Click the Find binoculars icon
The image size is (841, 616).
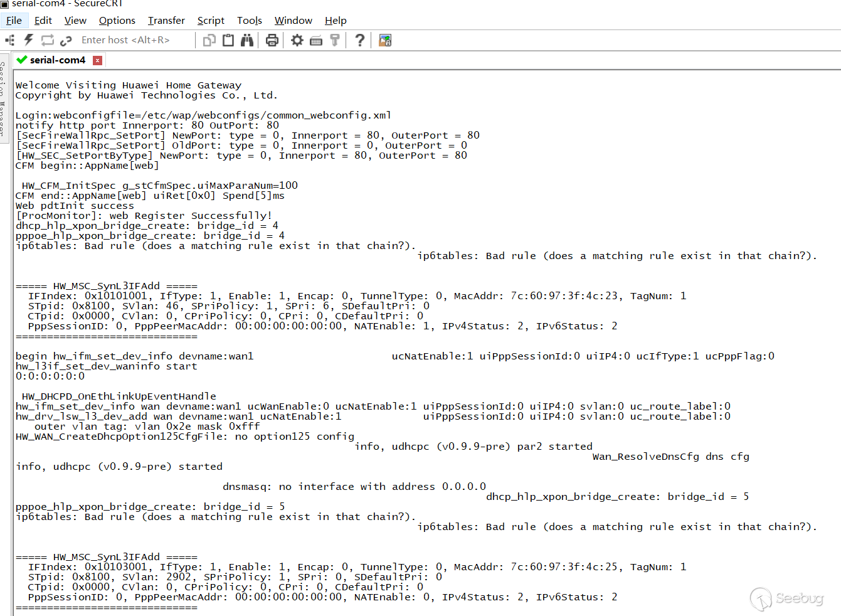pyautogui.click(x=247, y=40)
